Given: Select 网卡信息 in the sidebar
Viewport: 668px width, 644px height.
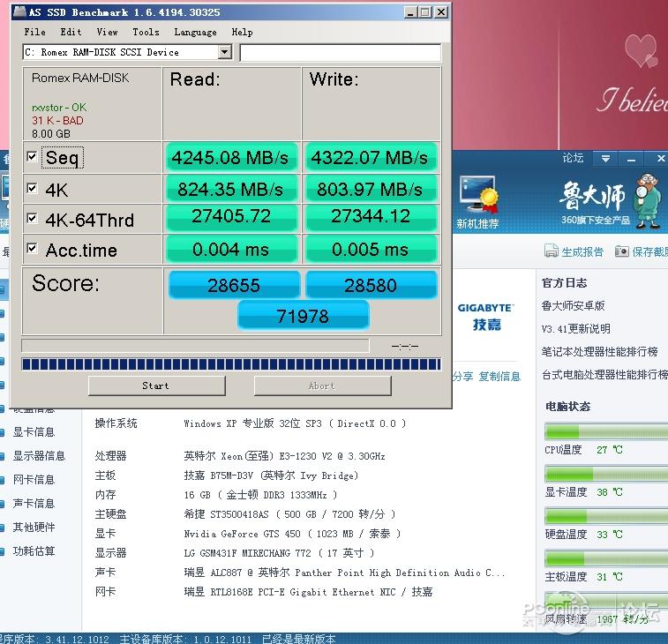Looking at the screenshot, I should tap(34, 480).
